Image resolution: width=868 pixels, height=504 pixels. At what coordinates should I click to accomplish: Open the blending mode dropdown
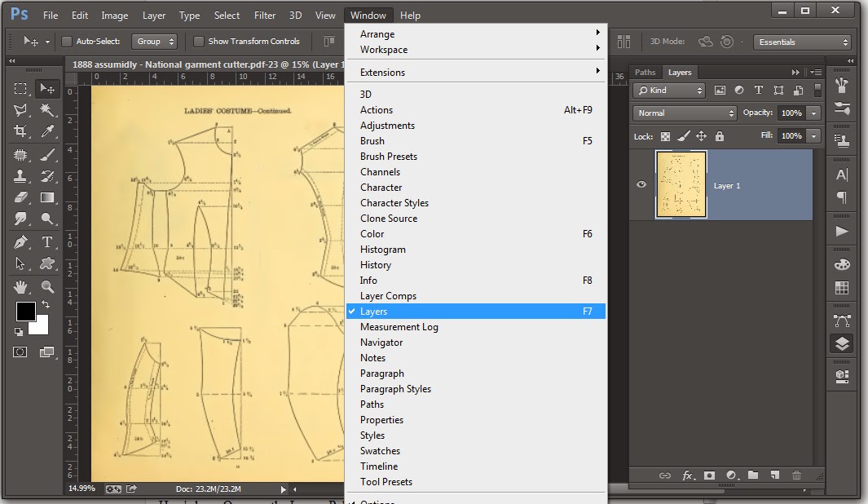(684, 113)
